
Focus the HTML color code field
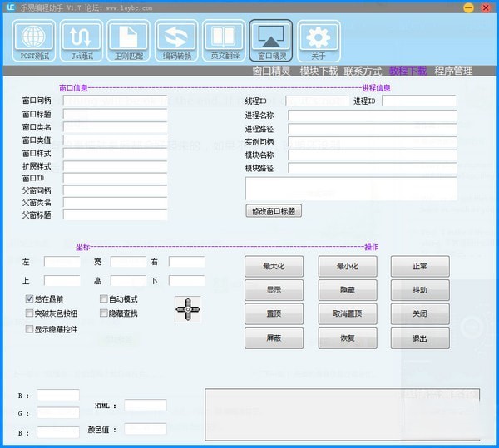coord(146,406)
